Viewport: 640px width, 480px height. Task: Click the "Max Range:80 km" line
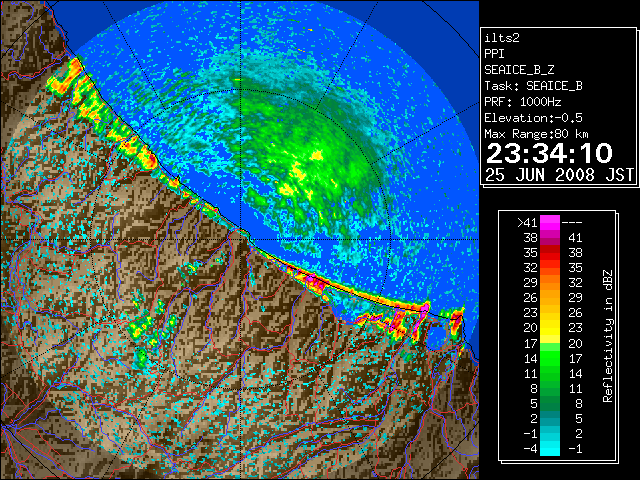pos(536,134)
